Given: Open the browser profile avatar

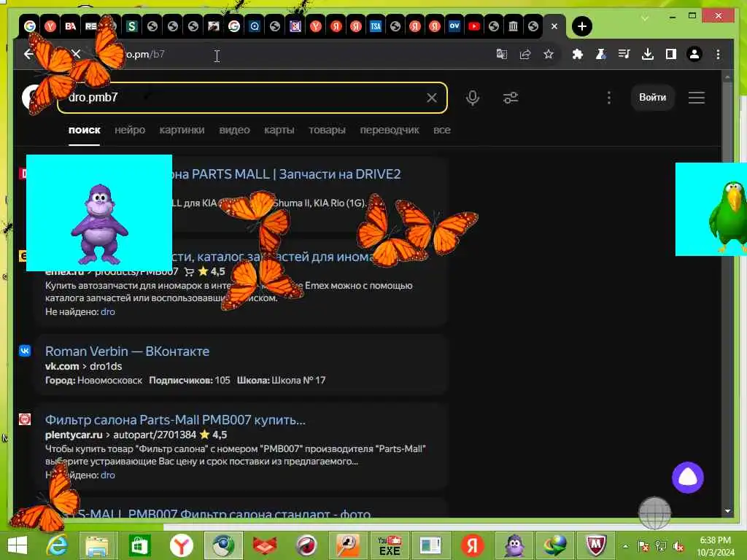Looking at the screenshot, I should pos(694,54).
